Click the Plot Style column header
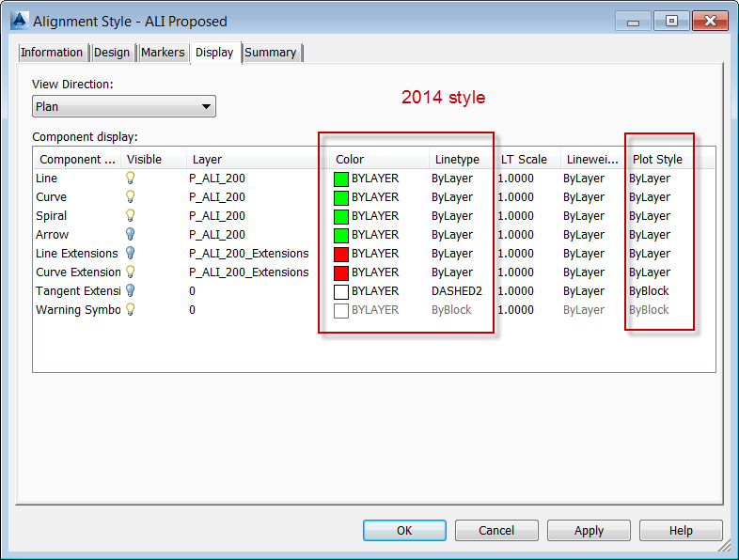Image resolution: width=739 pixels, height=560 pixels. 657,159
